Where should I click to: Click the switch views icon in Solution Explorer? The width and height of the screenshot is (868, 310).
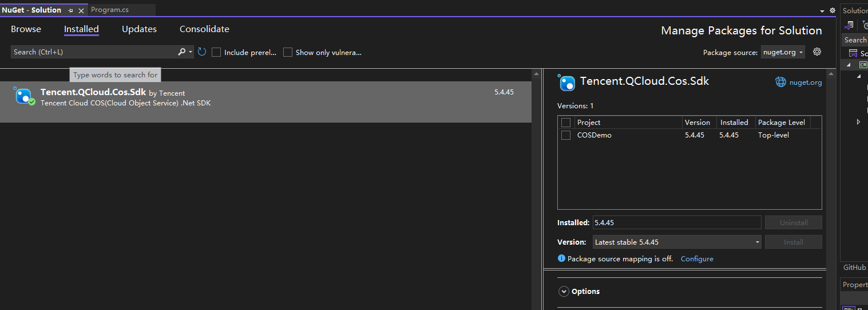coord(849,25)
